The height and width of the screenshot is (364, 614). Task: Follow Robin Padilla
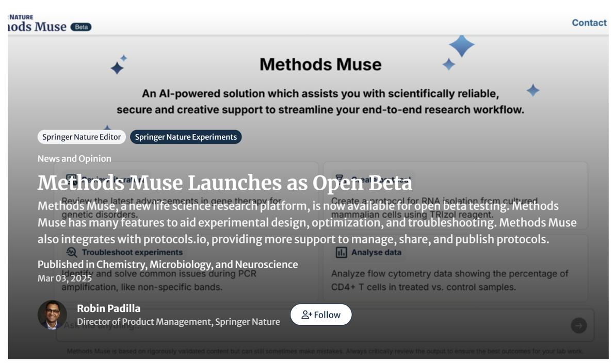(321, 315)
